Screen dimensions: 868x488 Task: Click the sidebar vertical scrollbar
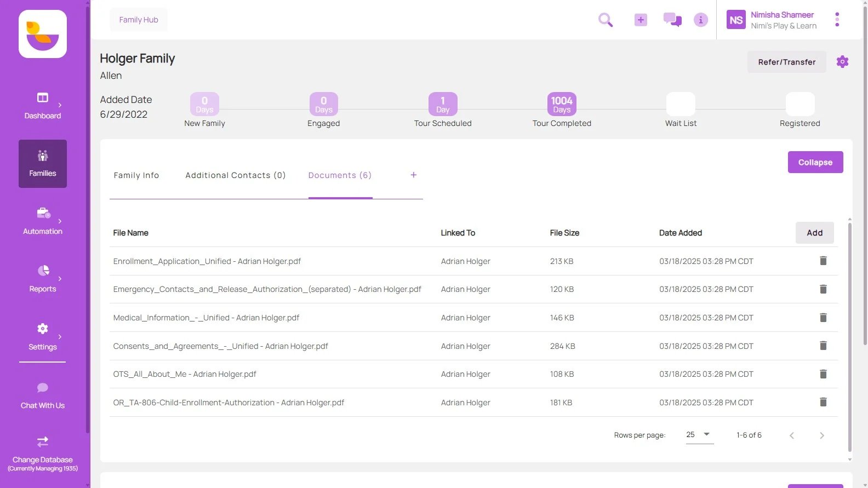pos(87,219)
